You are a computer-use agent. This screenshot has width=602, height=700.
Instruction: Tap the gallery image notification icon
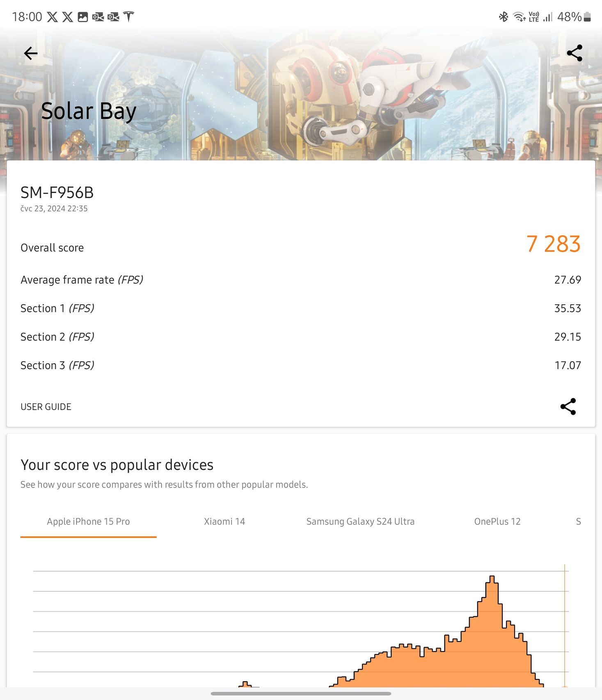(x=83, y=17)
